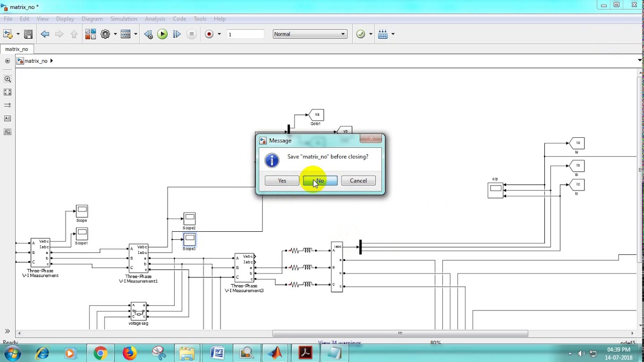Switch to the matrix_no tab
The width and height of the screenshot is (644, 362).
17,49
